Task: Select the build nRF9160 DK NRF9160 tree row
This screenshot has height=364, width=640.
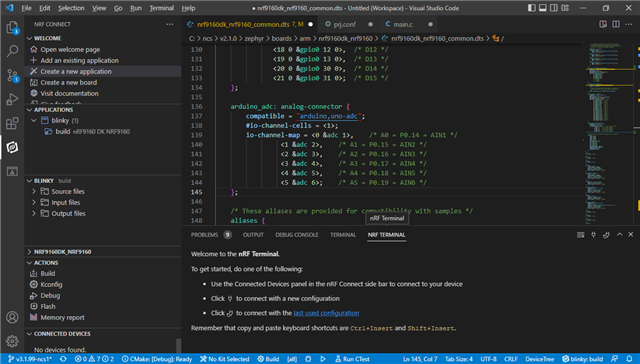Action: tap(103, 131)
